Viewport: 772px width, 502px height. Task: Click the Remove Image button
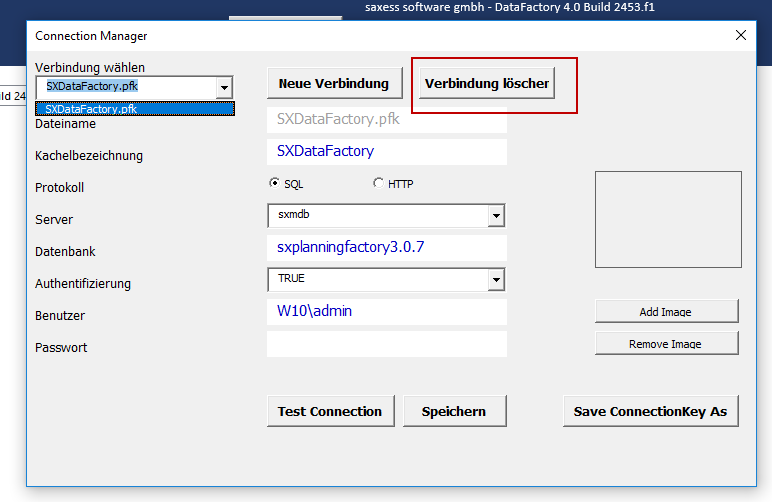click(666, 344)
